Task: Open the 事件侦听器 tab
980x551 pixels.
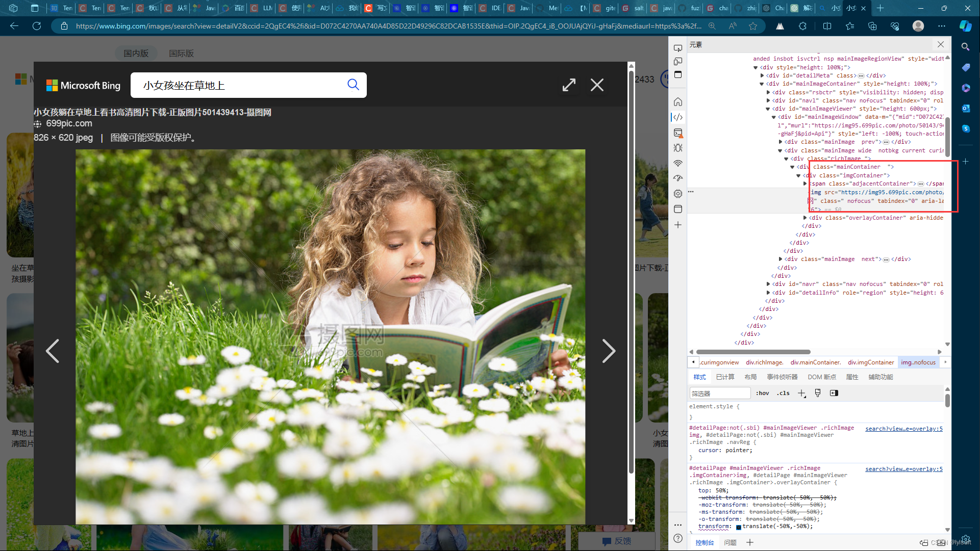Action: pos(782,377)
